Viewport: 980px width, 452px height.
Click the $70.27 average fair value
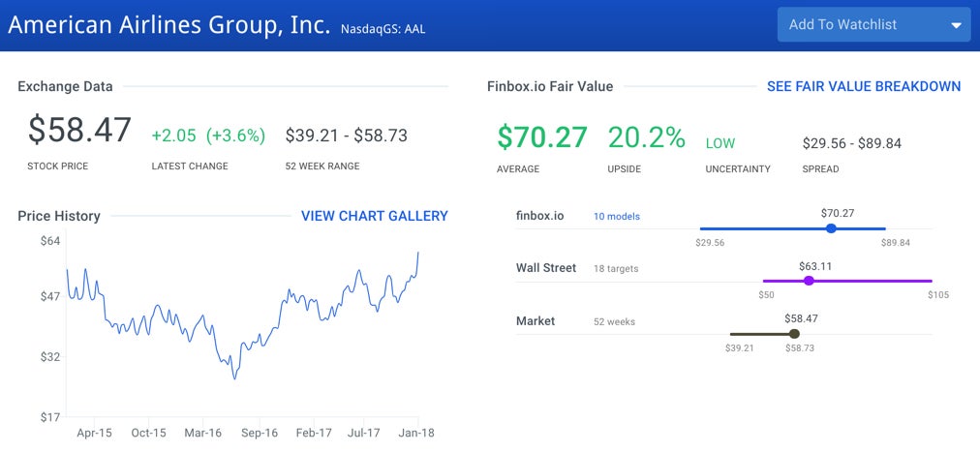pyautogui.click(x=542, y=137)
